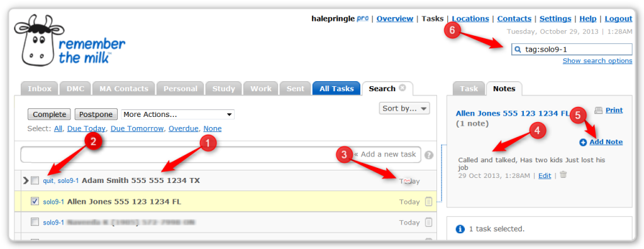The height and width of the screenshot is (249, 644).
Task: Select the Study tab
Action: pos(223,88)
